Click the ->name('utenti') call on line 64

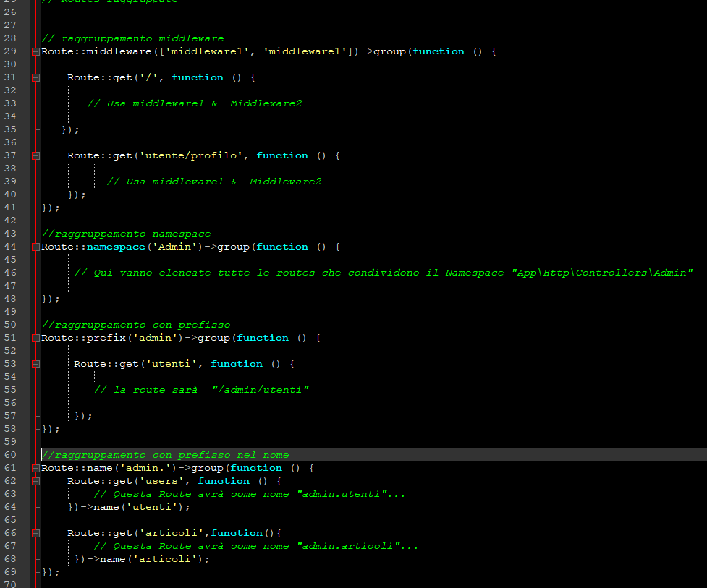(135, 507)
